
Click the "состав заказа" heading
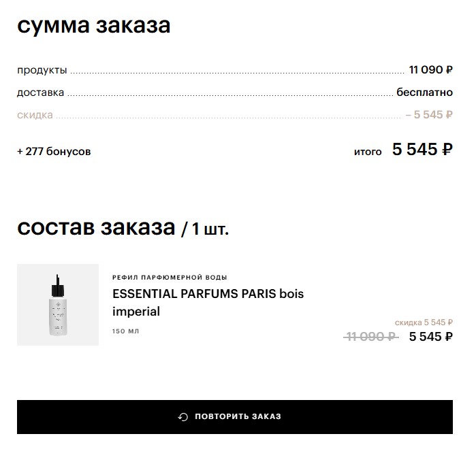pyautogui.click(x=96, y=227)
